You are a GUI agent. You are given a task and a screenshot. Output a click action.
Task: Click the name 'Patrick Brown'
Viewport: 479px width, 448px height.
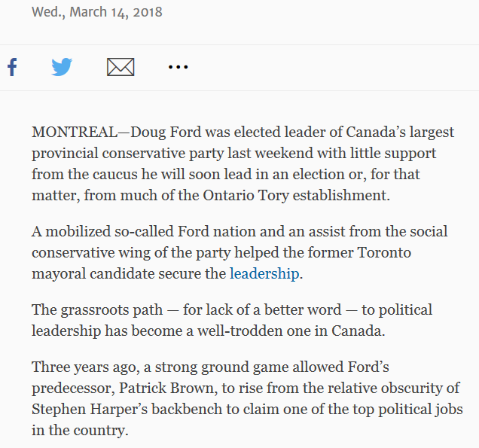tap(168, 389)
